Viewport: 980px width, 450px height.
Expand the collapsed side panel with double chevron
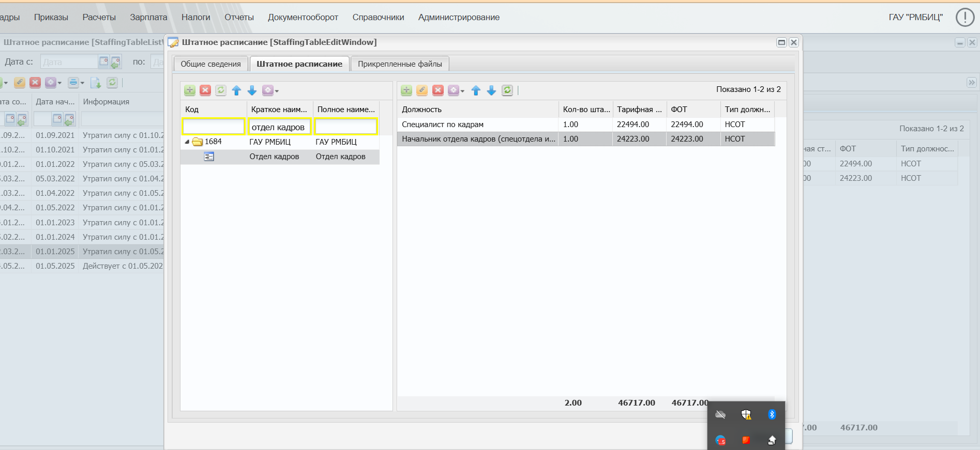tap(972, 83)
